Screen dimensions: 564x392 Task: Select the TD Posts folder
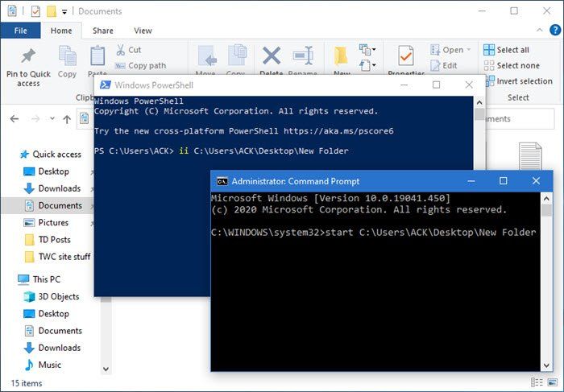pos(47,240)
